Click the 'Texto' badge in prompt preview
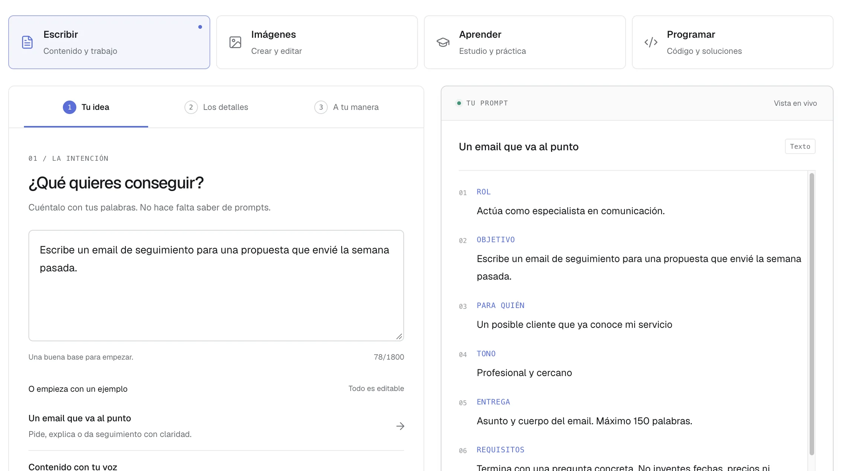Screen dimensions: 868x471 click(x=800, y=147)
